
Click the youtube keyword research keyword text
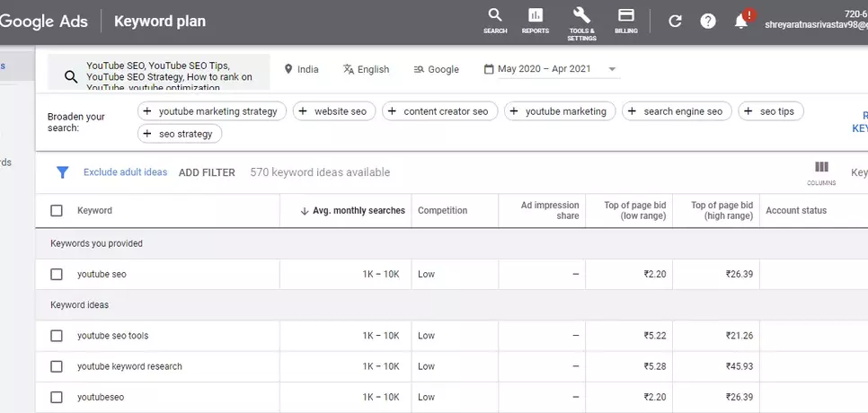pyautogui.click(x=129, y=366)
